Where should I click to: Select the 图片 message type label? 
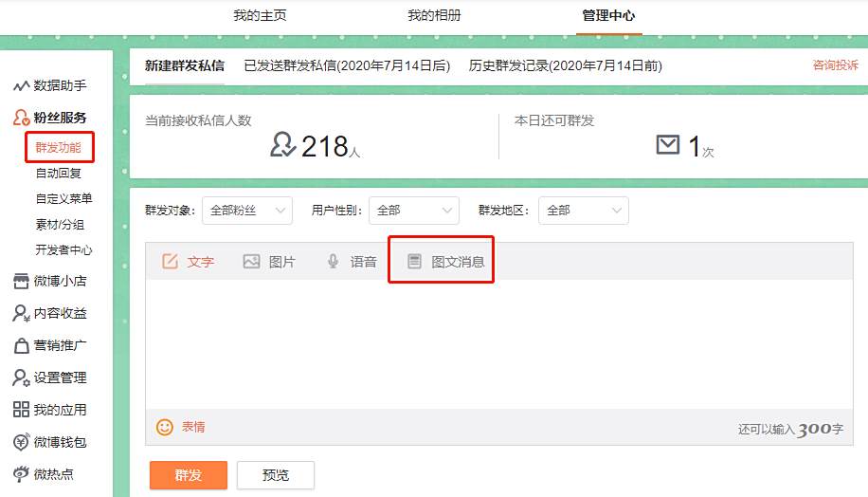pyautogui.click(x=282, y=262)
